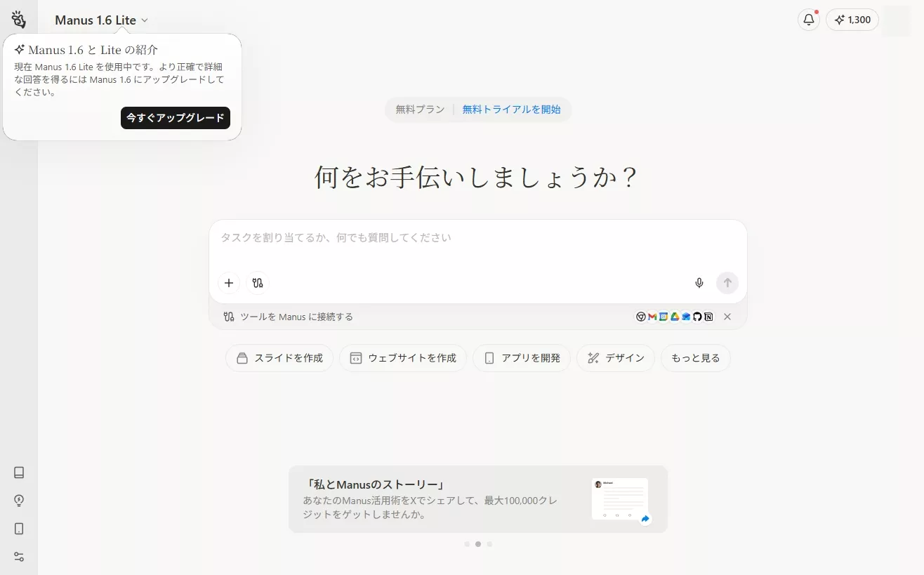Open the notification bell

pyautogui.click(x=807, y=20)
